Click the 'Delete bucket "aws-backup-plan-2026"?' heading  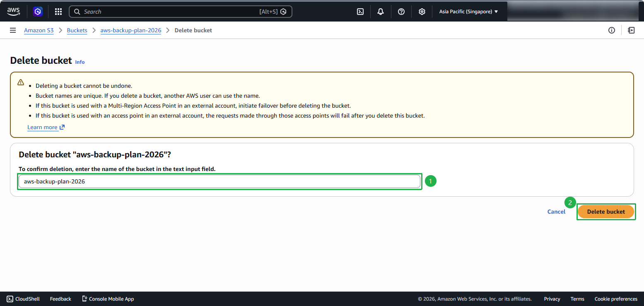(95, 154)
